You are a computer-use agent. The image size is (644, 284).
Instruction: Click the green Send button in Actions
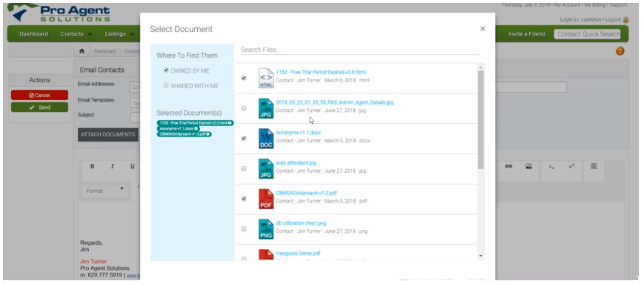[x=39, y=108]
